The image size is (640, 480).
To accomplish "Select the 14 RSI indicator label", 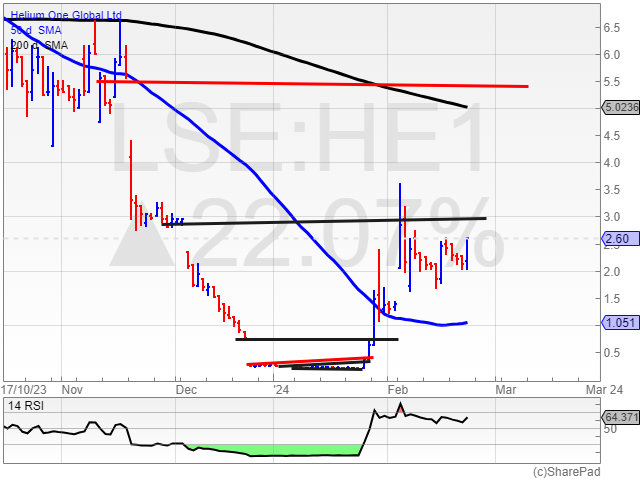I will tap(26, 406).
